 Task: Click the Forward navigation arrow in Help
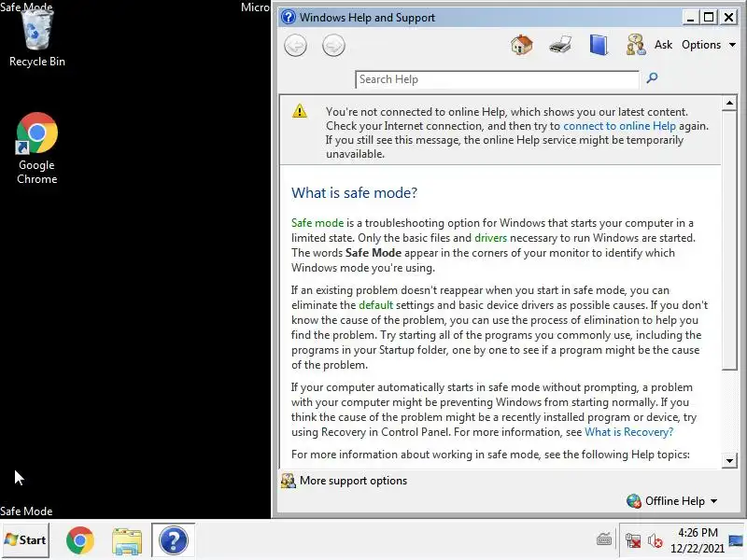(x=333, y=46)
